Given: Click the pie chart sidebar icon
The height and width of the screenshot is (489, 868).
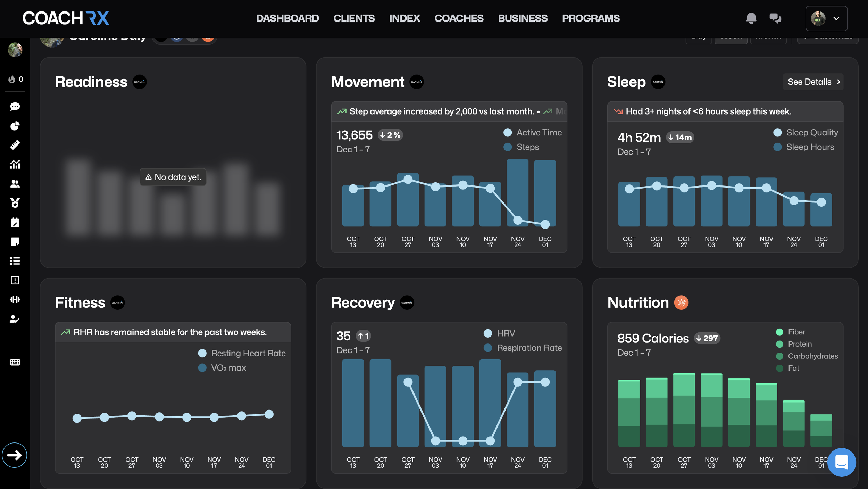Looking at the screenshot, I should tap(15, 126).
